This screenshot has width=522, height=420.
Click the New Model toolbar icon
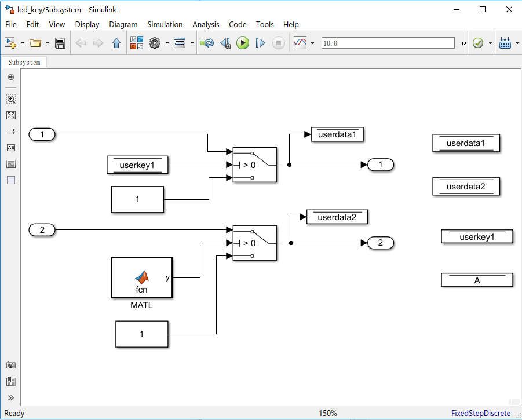pos(10,43)
